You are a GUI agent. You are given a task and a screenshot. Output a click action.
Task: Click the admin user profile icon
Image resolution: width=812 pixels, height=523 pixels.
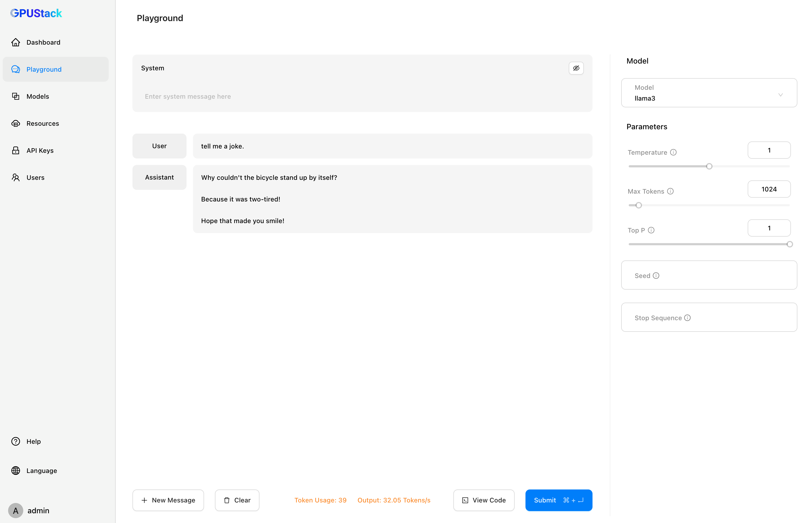coord(16,509)
